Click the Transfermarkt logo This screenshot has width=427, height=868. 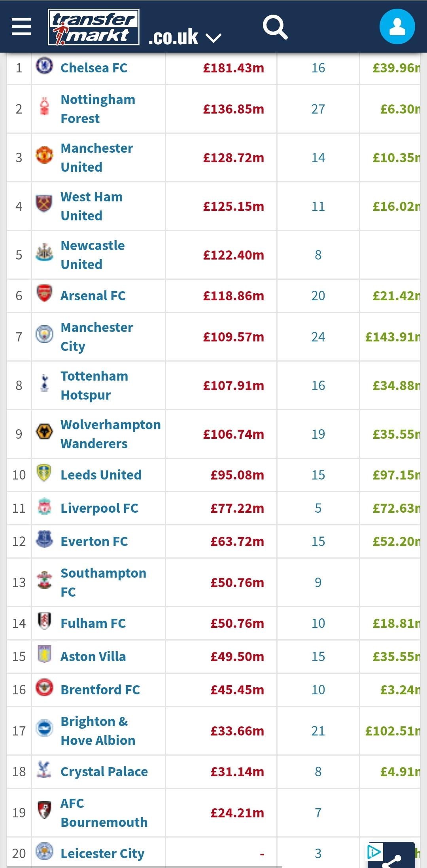(94, 27)
